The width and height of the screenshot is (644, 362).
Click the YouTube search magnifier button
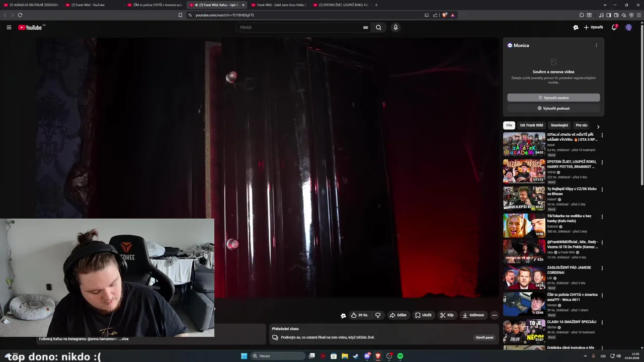pyautogui.click(x=378, y=27)
